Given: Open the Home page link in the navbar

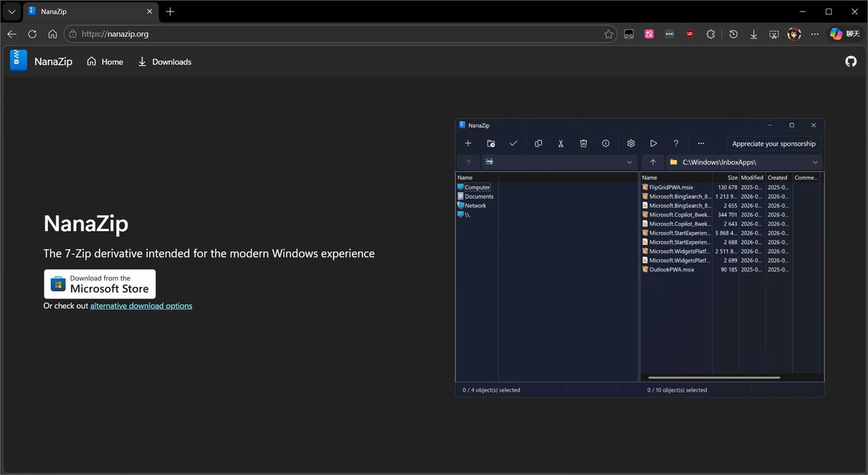Looking at the screenshot, I should pyautogui.click(x=105, y=62).
